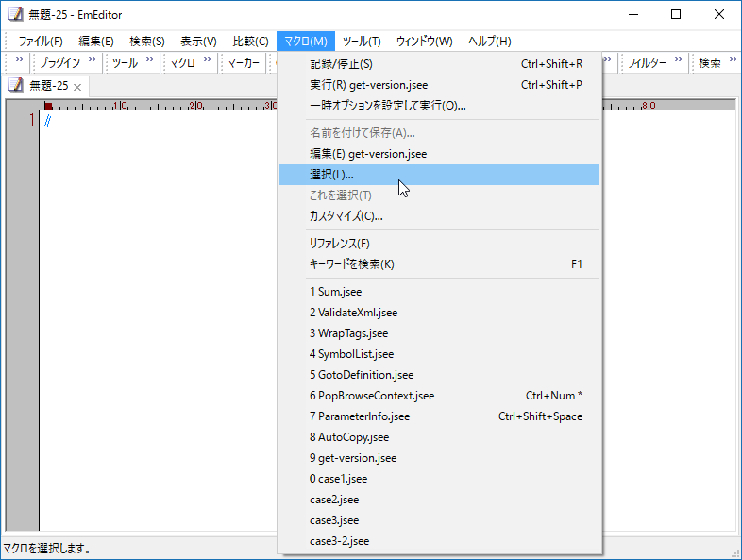
Task: Click the ruler mark 80
Action: 649,106
